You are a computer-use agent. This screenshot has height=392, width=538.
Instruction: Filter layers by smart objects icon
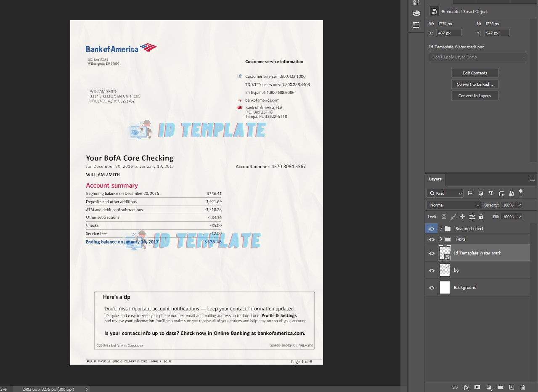pyautogui.click(x=511, y=193)
